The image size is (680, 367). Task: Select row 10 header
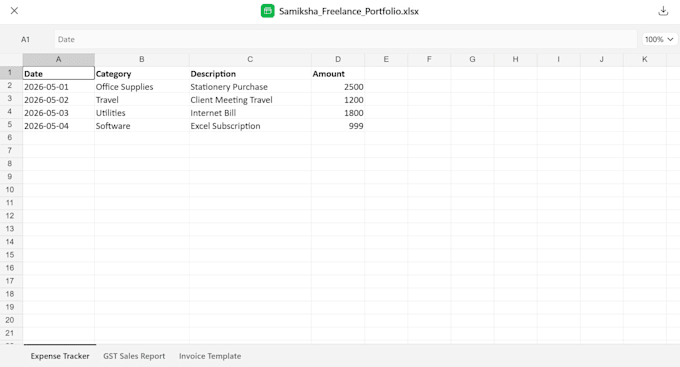(x=11, y=190)
